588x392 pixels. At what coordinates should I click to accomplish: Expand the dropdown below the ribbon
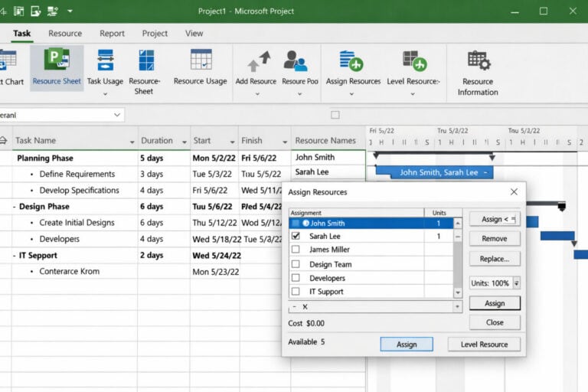pyautogui.click(x=117, y=115)
